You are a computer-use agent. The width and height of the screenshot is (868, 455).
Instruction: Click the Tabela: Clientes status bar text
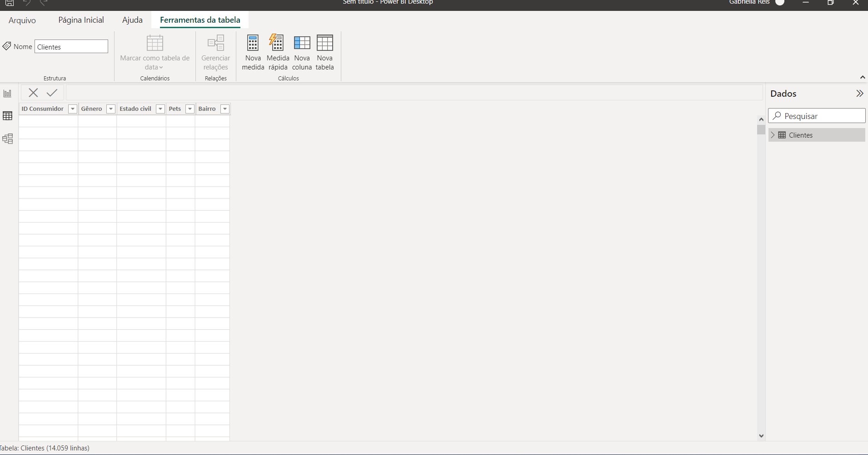[45, 448]
